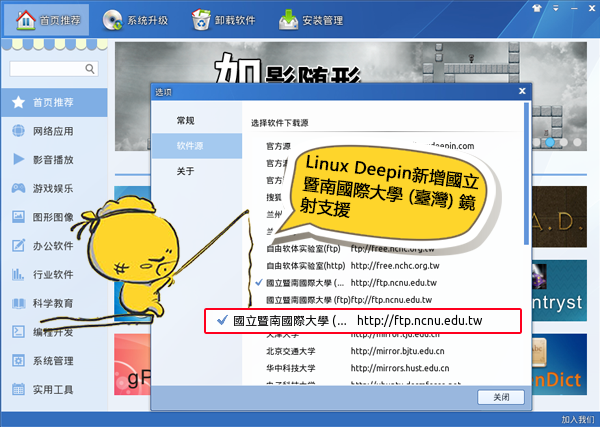Image resolution: width=600 pixels, height=427 pixels.
Task: Focus the sidebar search input field
Action: coord(54,69)
